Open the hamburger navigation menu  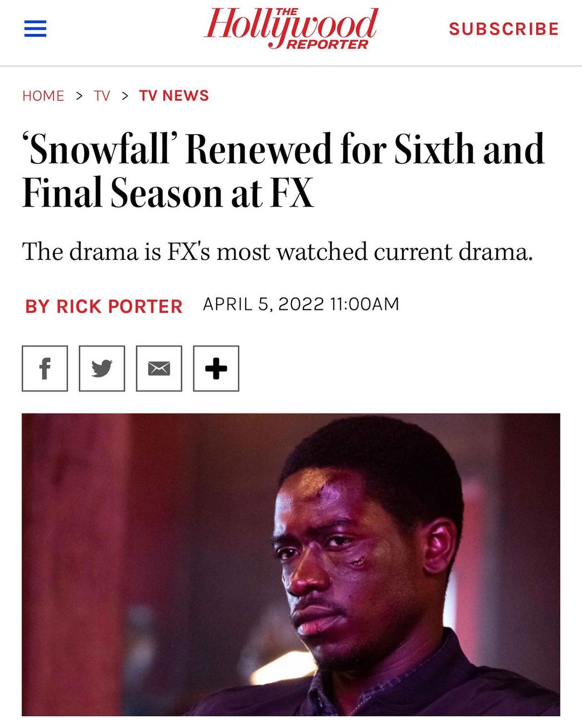coord(36,29)
